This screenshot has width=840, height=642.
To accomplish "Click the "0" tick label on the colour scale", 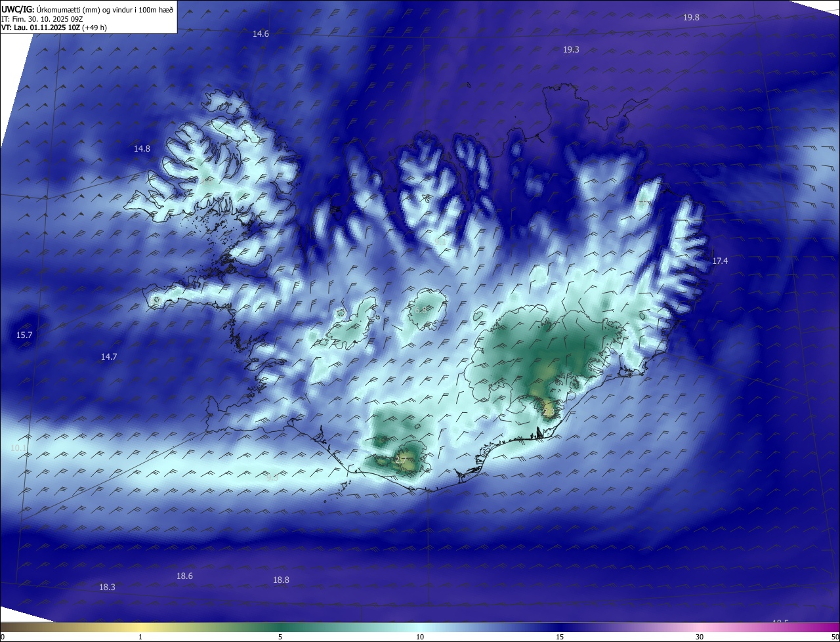I will pos(3,637).
